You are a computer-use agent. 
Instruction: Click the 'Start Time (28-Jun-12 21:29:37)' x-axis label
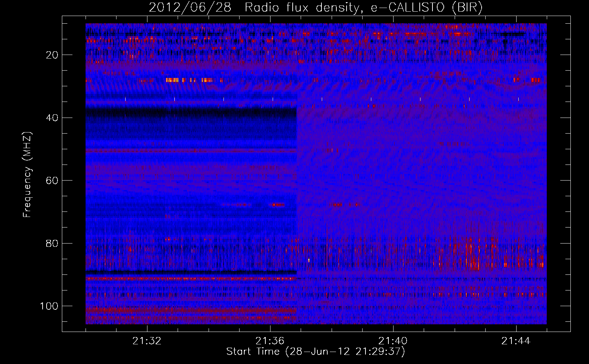[316, 352]
